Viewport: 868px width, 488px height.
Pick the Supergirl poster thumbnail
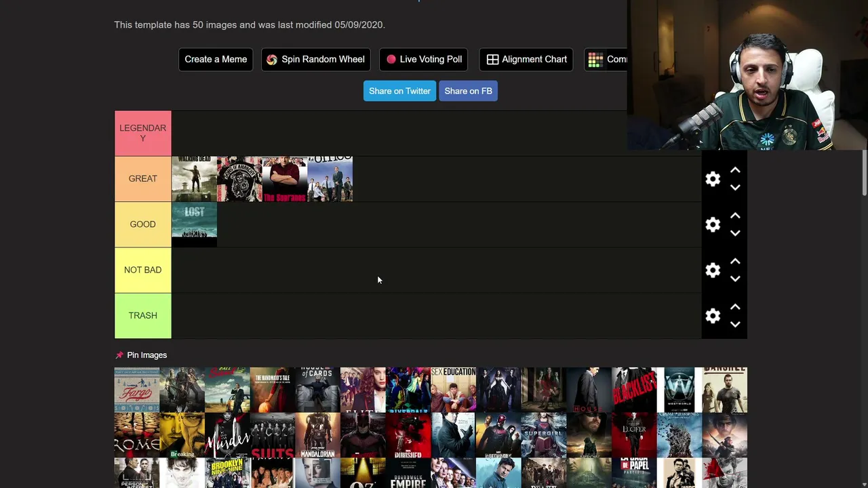click(x=544, y=435)
